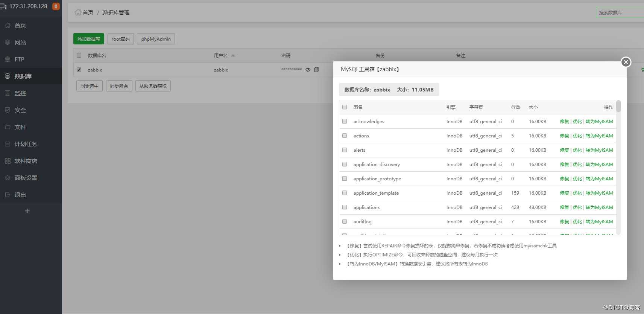The width and height of the screenshot is (644, 314).
Task: Select the 48.00KB size of applications table
Action: [x=538, y=207]
